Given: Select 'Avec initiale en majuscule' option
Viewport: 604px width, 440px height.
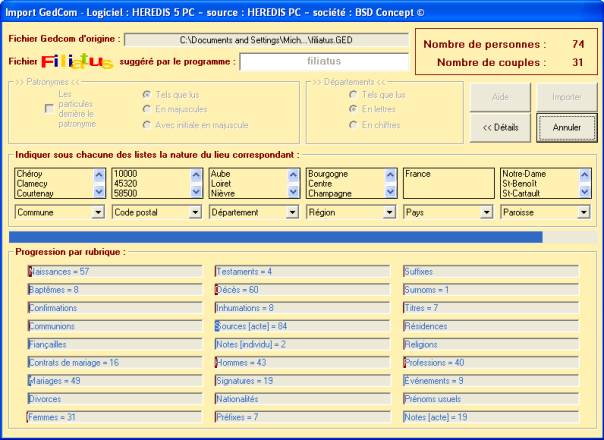Looking at the screenshot, I should (x=146, y=125).
